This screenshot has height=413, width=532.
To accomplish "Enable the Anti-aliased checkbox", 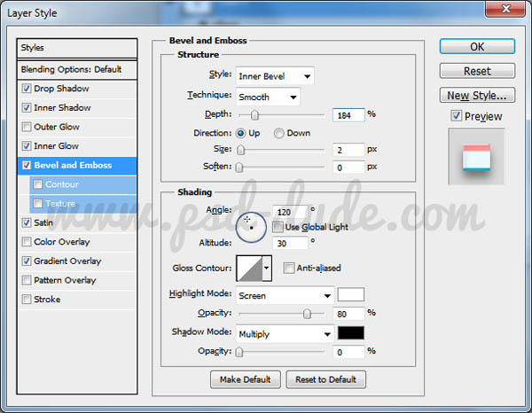I will (x=289, y=268).
